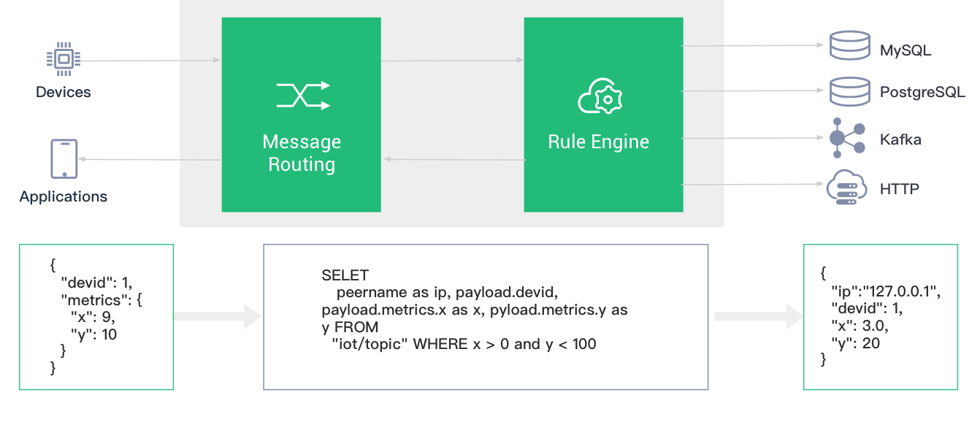Click the arrow between input JSON and SQL

(217, 317)
